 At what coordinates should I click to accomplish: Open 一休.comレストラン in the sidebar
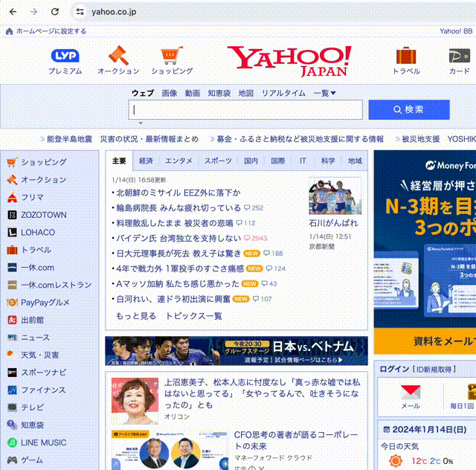tap(56, 285)
